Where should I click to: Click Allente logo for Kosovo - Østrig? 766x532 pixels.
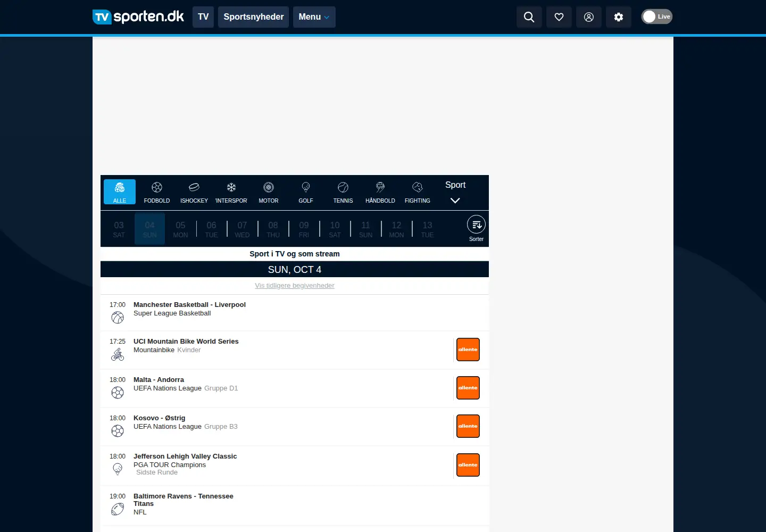(x=468, y=426)
